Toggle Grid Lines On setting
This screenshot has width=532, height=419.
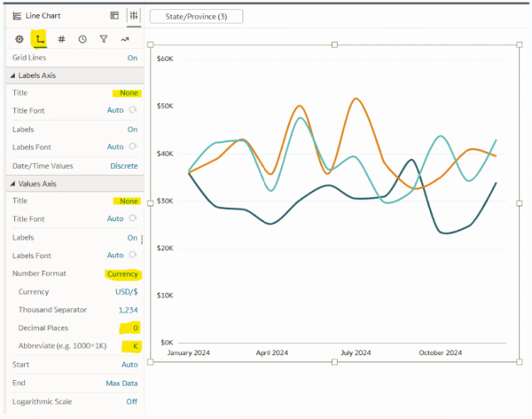click(132, 58)
